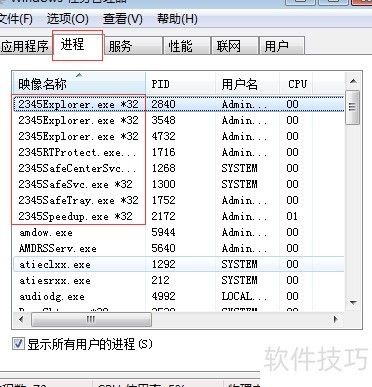
Task: Select the 2345SafeTray.exe *32 process
Action: pos(179,200)
